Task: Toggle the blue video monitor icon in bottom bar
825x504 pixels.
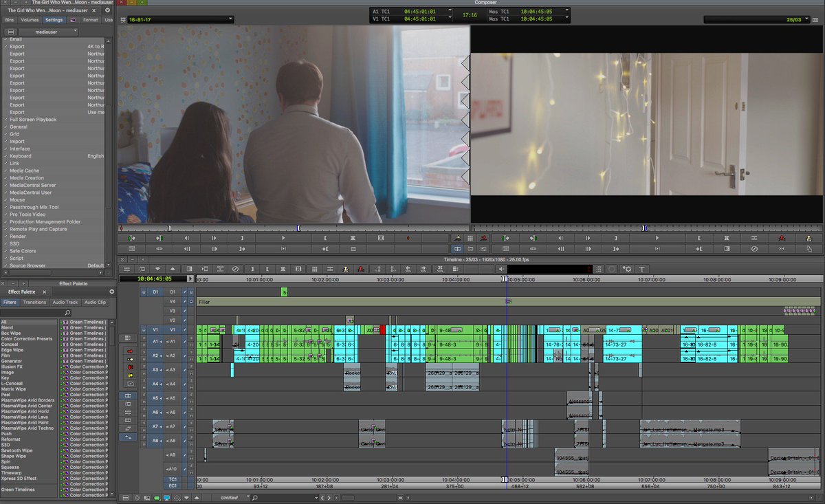Action: 166,497
